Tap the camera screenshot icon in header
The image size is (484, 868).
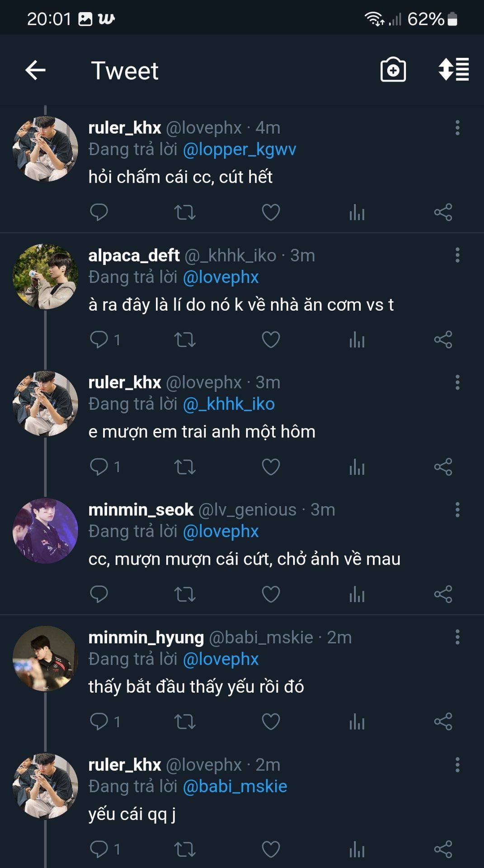[x=393, y=70]
